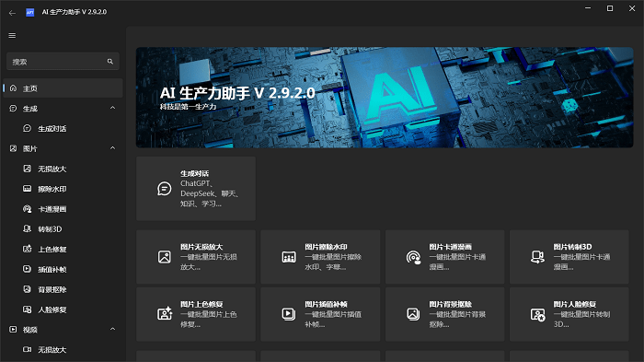Click the 生成 chat bubble sidebar icon
The width and height of the screenshot is (644, 362).
point(13,108)
